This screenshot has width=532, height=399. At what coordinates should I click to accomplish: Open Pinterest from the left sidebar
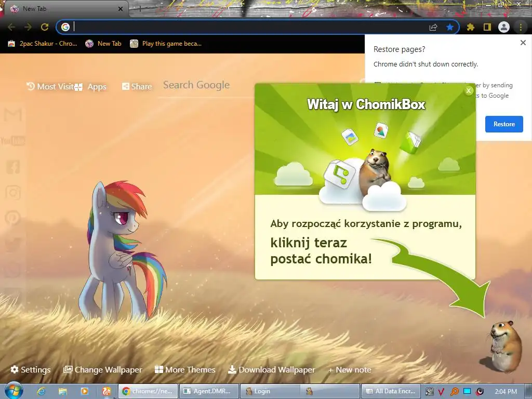pos(13,218)
